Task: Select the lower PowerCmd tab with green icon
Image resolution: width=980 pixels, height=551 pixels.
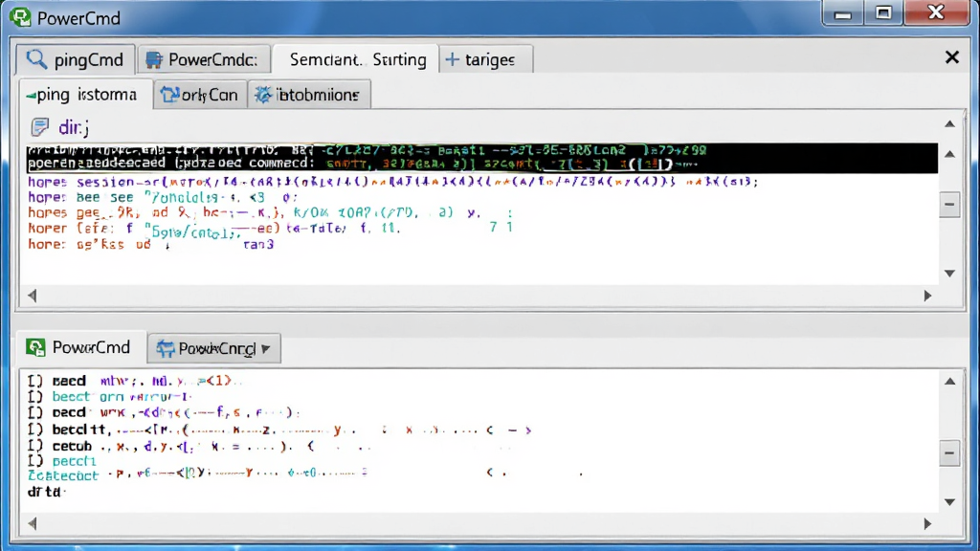Action: point(79,347)
